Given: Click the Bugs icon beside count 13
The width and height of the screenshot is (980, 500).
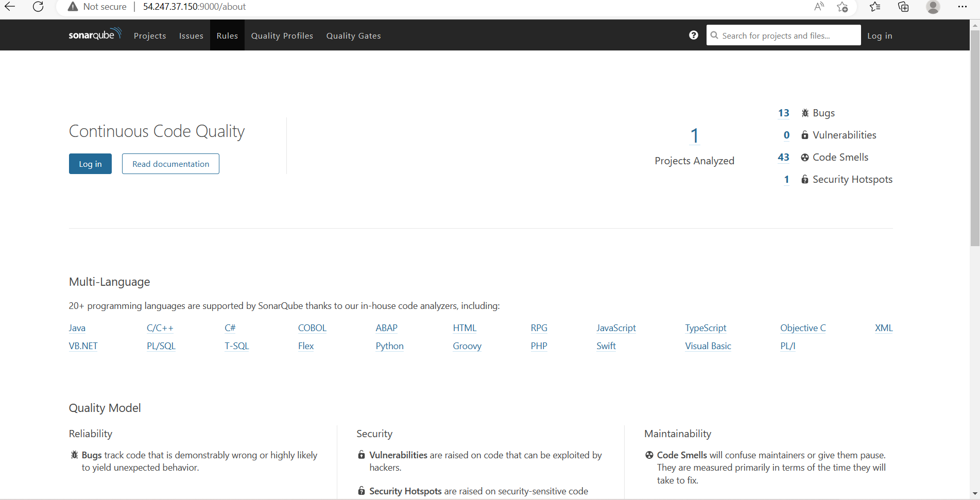Looking at the screenshot, I should click(x=805, y=113).
